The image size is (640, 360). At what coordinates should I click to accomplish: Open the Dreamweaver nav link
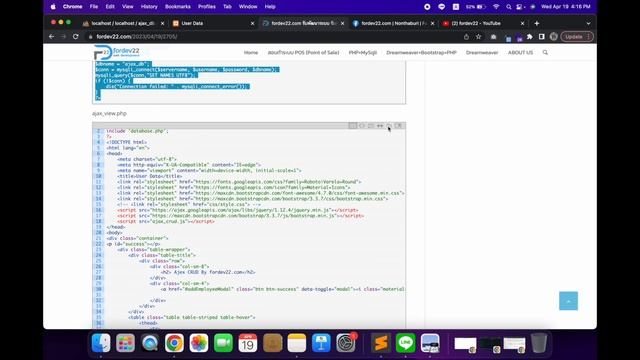482,53
